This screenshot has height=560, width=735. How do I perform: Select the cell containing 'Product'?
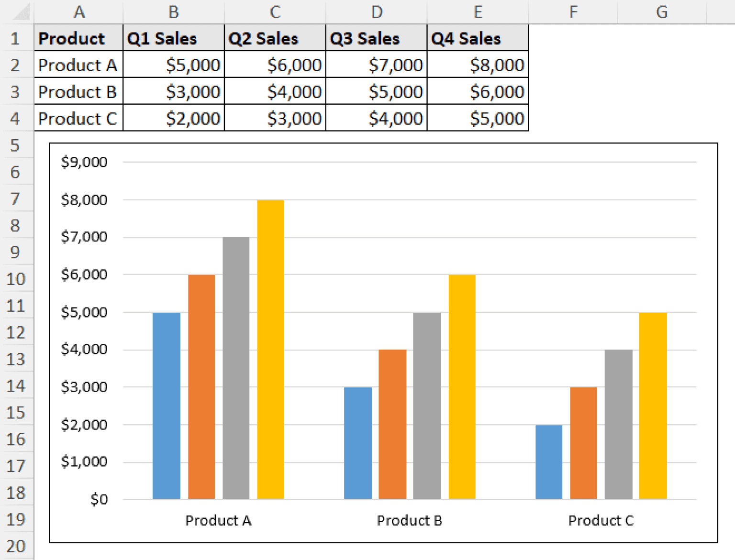71,38
